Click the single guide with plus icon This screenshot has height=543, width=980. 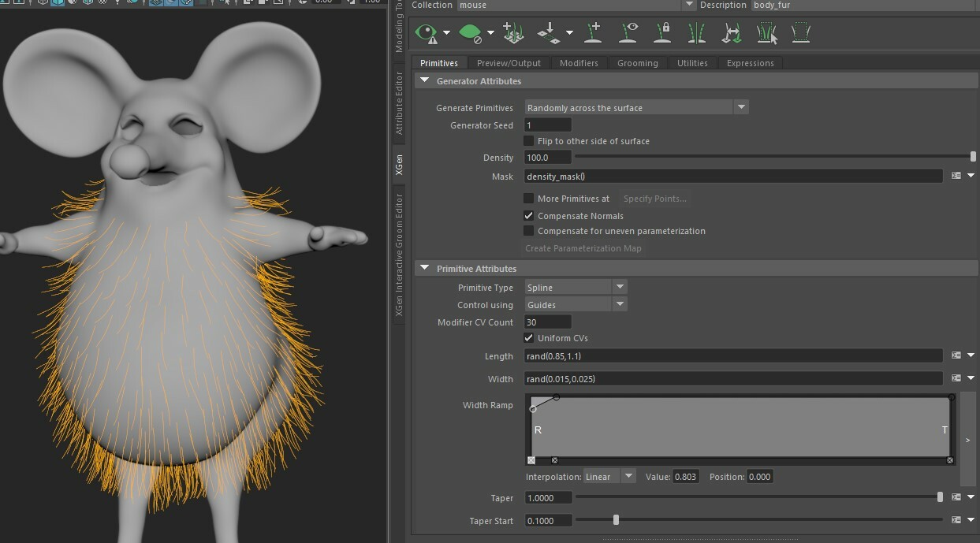tap(593, 33)
